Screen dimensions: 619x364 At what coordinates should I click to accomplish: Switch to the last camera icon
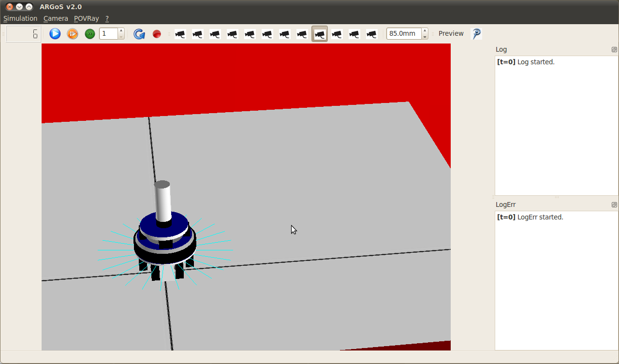[x=371, y=34]
